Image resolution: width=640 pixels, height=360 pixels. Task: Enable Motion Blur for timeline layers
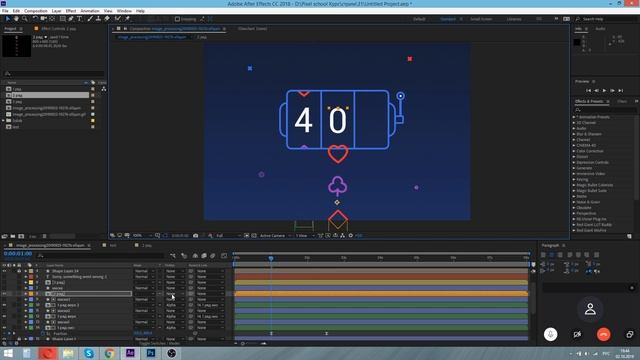coord(212,256)
